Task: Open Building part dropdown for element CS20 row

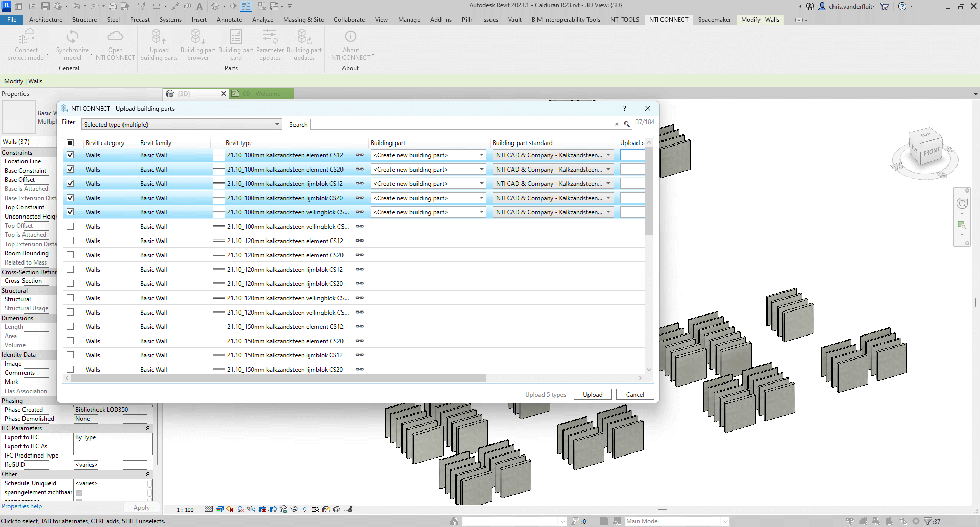Action: [x=428, y=169]
